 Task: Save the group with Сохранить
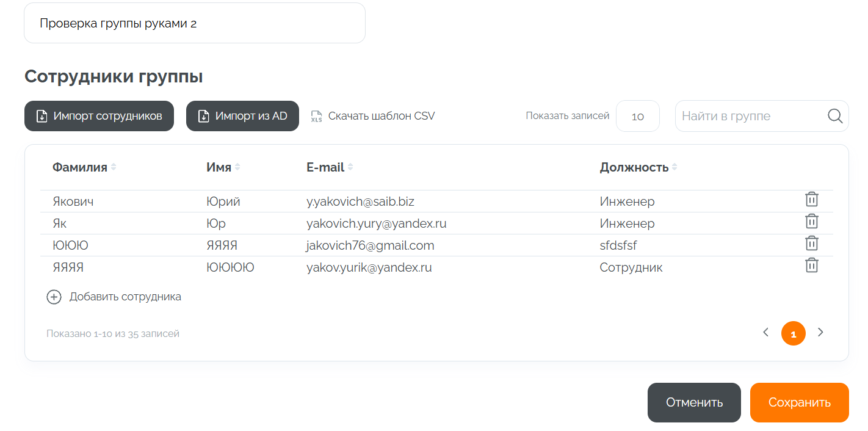[x=799, y=402]
